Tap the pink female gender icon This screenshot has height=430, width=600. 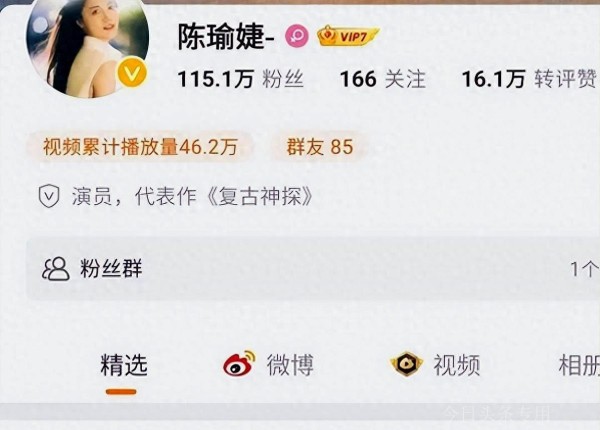[x=297, y=36]
